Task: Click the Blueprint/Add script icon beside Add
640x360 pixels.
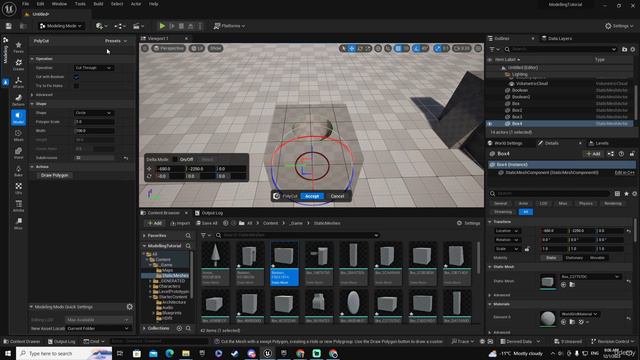Action: pos(611,153)
